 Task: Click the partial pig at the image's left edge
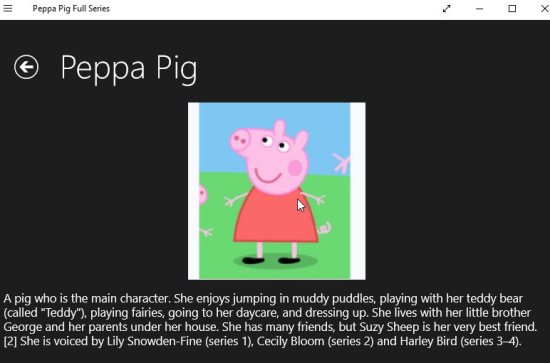(203, 195)
